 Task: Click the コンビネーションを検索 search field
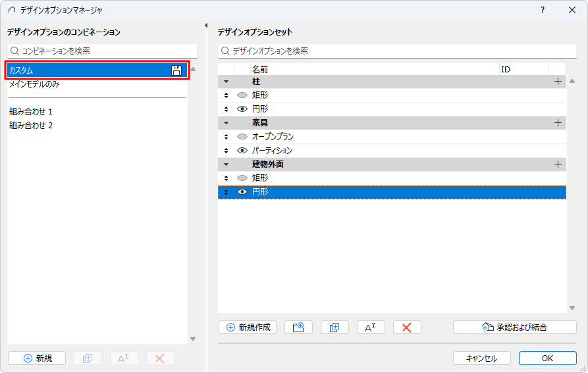pyautogui.click(x=102, y=51)
